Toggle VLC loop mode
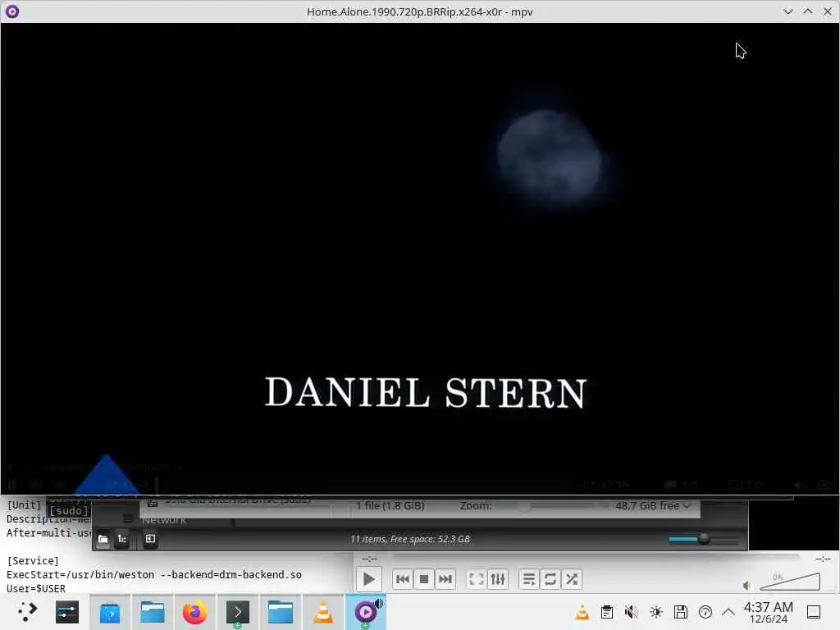 550,579
